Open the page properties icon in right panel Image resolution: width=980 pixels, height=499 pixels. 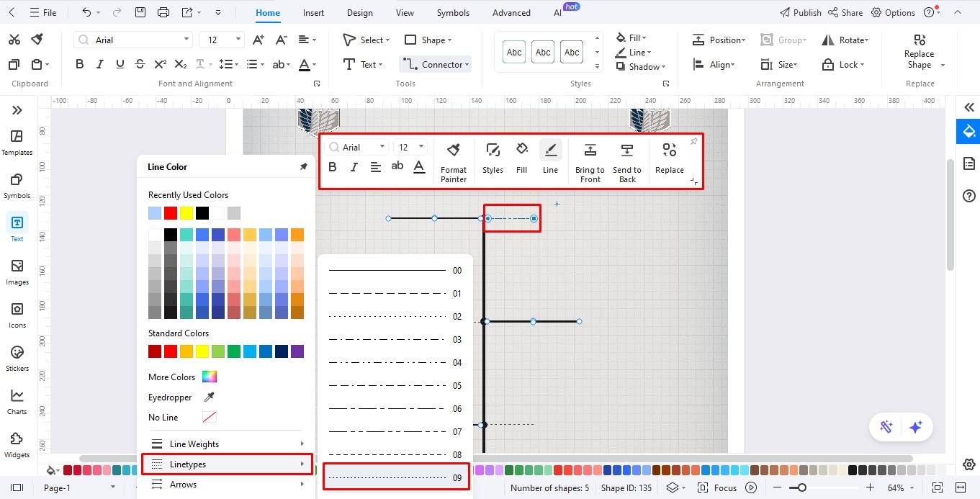point(969,163)
